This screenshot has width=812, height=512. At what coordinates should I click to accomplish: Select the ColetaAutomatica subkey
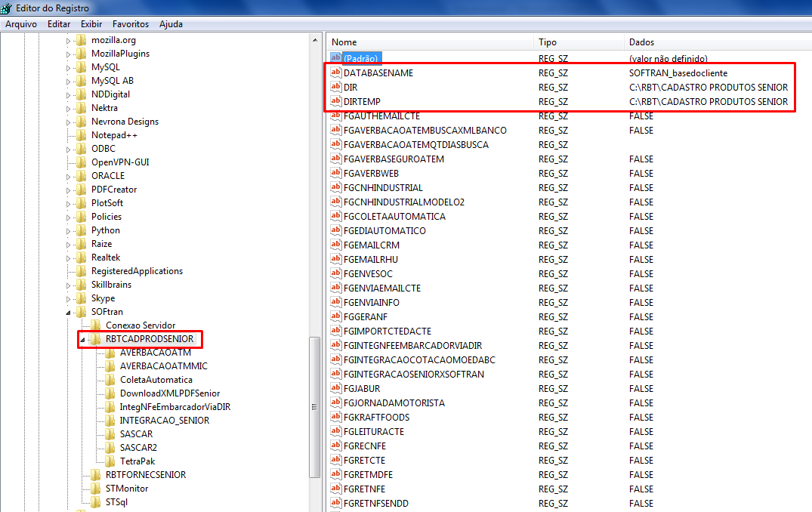click(x=156, y=380)
